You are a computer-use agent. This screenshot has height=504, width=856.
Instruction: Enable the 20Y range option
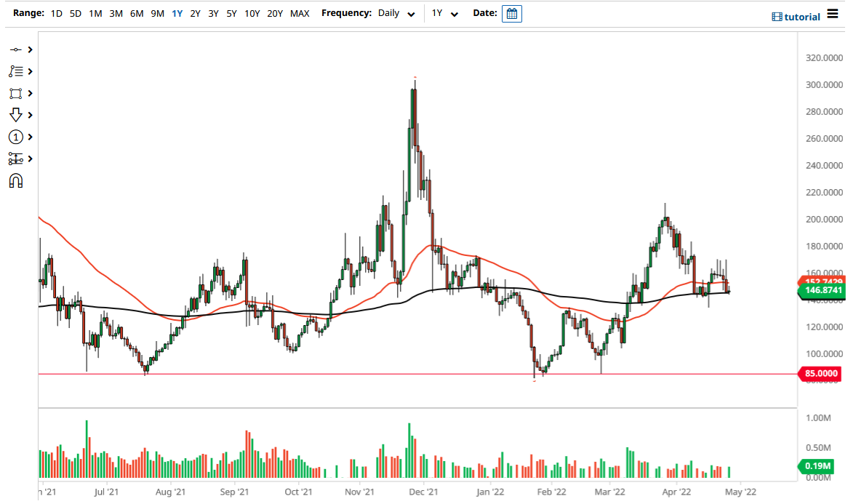click(x=274, y=13)
